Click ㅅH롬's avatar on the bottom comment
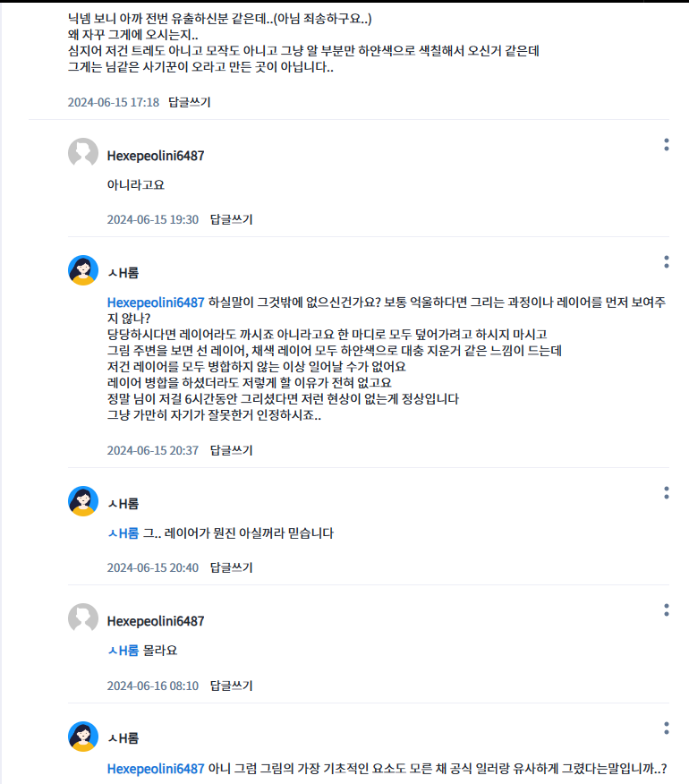Screen dimensions: 689x784 click(x=83, y=737)
